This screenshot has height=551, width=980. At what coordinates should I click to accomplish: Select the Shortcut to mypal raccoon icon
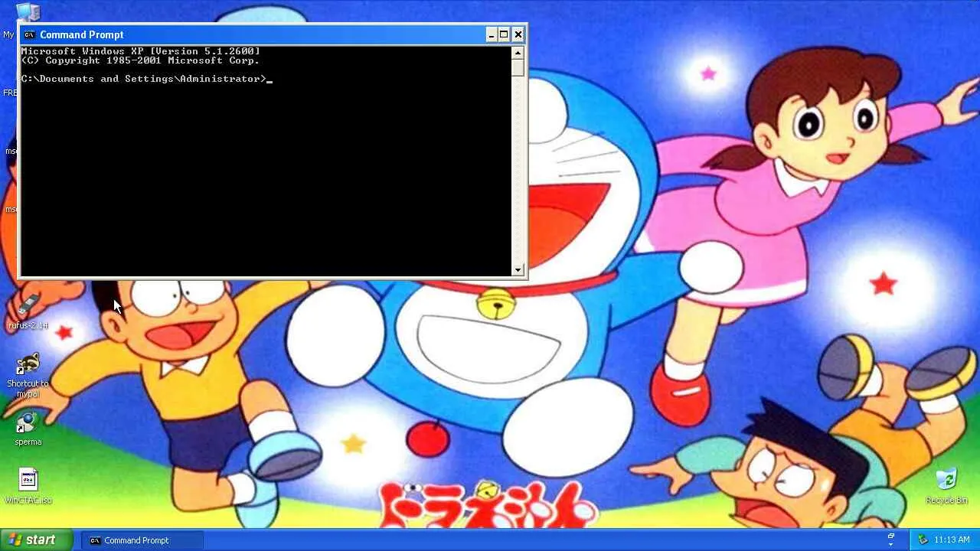pos(28,364)
